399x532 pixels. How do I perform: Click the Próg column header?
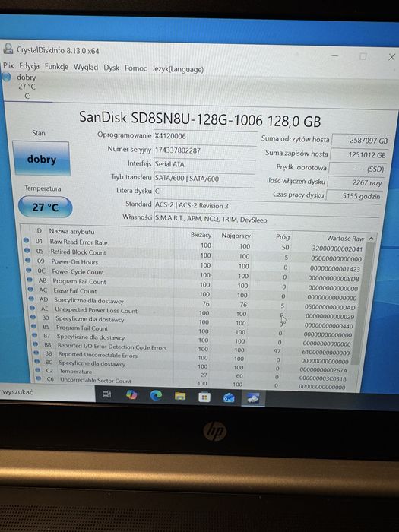(282, 236)
